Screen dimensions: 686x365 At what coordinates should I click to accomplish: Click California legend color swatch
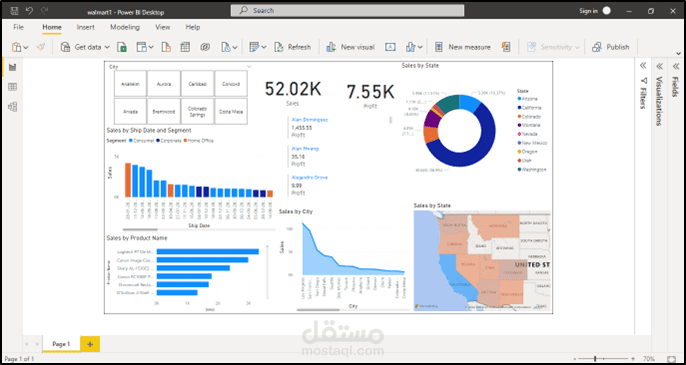pos(519,108)
